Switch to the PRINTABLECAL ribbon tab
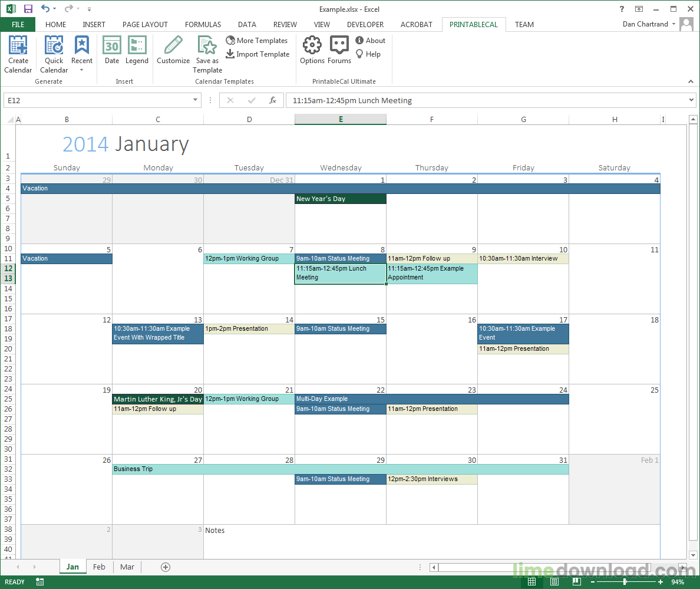The height and width of the screenshot is (589, 700). point(473,24)
